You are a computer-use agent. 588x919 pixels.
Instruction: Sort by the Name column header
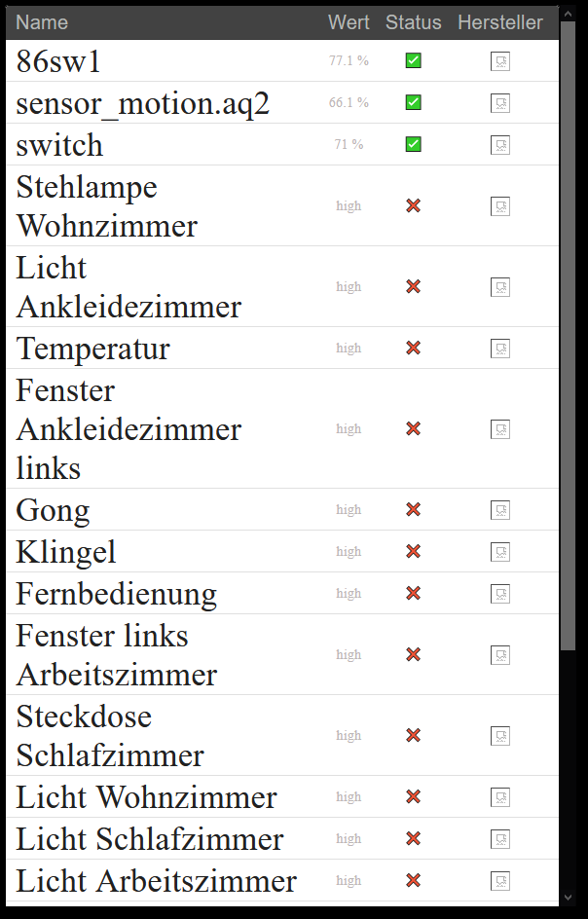coord(42,22)
